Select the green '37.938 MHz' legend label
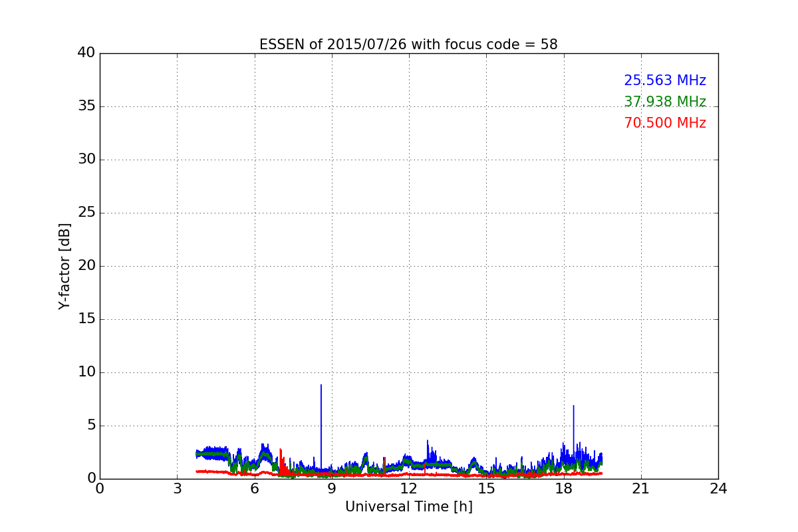 pos(665,102)
